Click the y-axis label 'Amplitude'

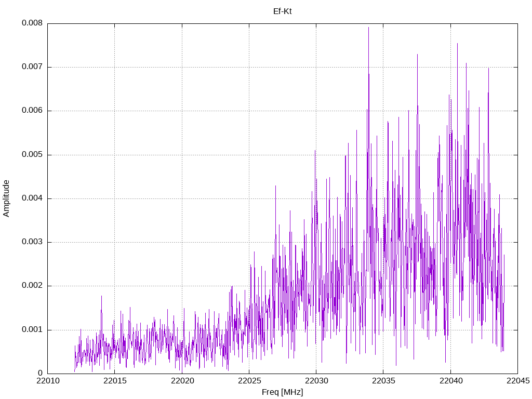tap(6, 198)
